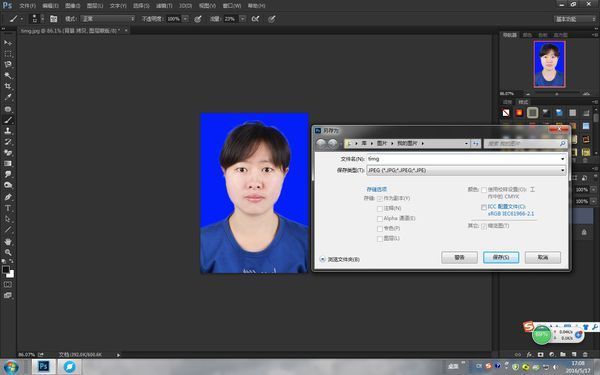Select the Line shape tool
Viewport: 600px width, 375px height.
tap(8, 230)
